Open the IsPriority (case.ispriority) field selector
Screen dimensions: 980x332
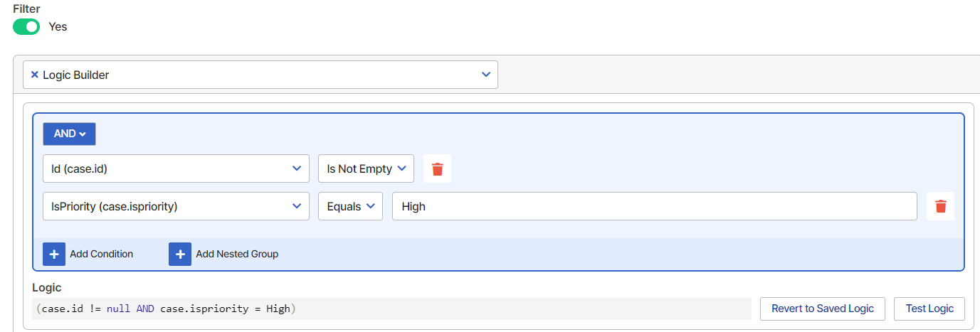pyautogui.click(x=176, y=206)
